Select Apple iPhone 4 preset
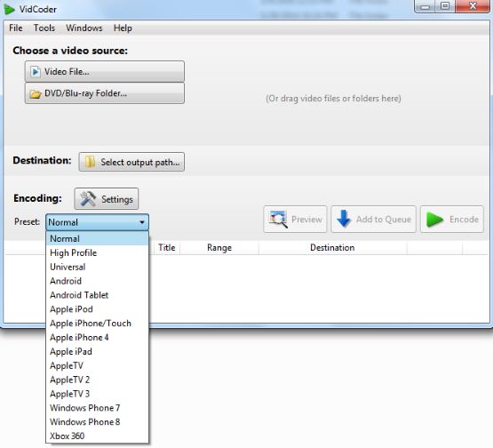This screenshot has height=448, width=493. [x=98, y=337]
